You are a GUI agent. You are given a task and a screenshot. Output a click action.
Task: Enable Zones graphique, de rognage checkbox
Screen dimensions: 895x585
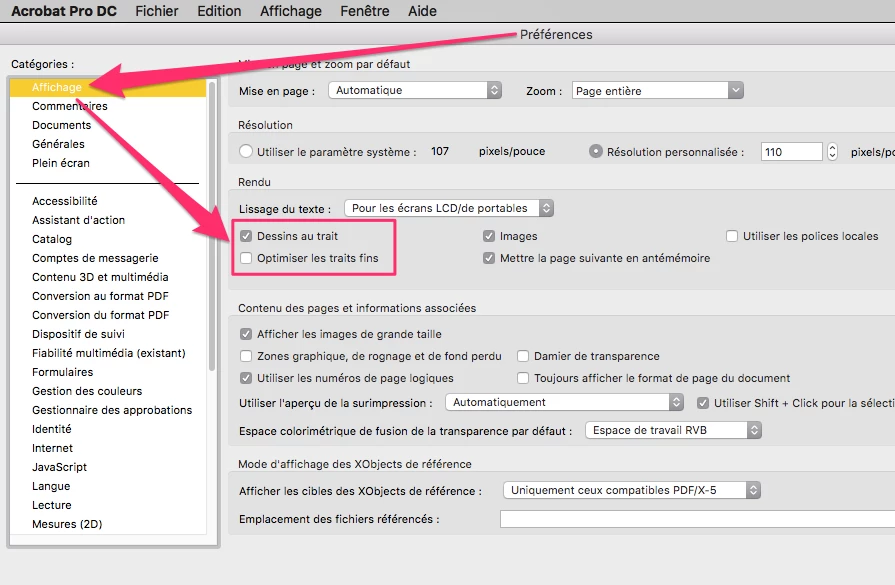pos(246,356)
